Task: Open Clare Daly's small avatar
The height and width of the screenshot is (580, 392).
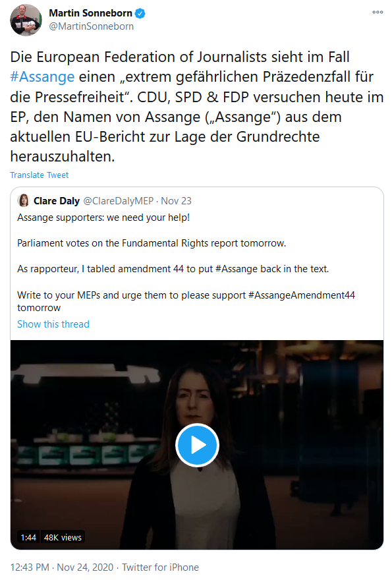Action: [24, 200]
